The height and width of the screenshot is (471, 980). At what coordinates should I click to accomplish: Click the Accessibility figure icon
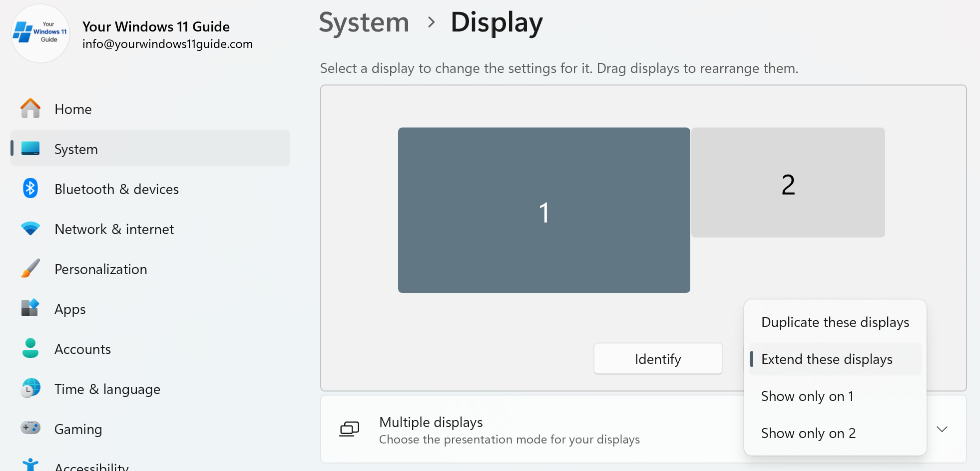point(30,465)
